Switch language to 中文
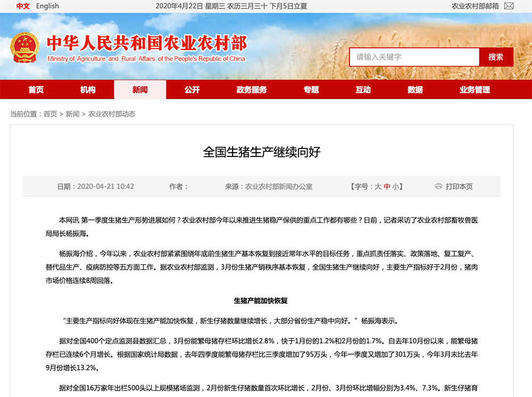Image resolution: width=532 pixels, height=397 pixels. tap(23, 6)
